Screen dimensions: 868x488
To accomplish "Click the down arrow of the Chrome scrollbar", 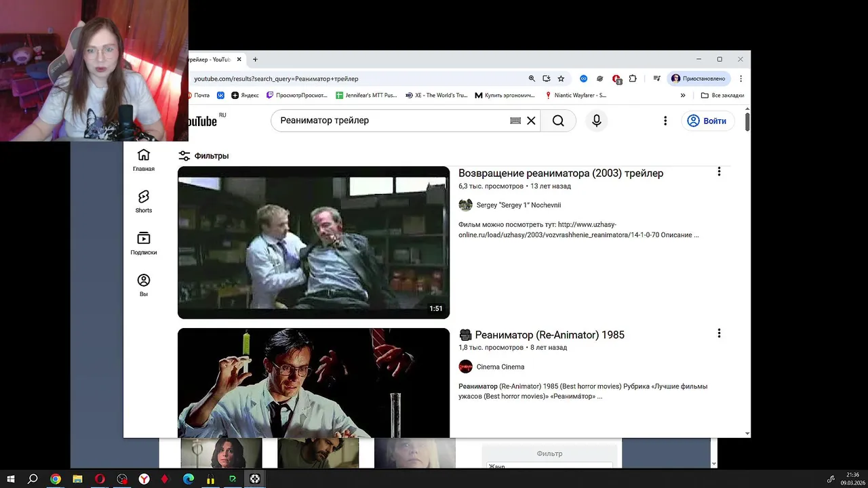I will tap(747, 433).
